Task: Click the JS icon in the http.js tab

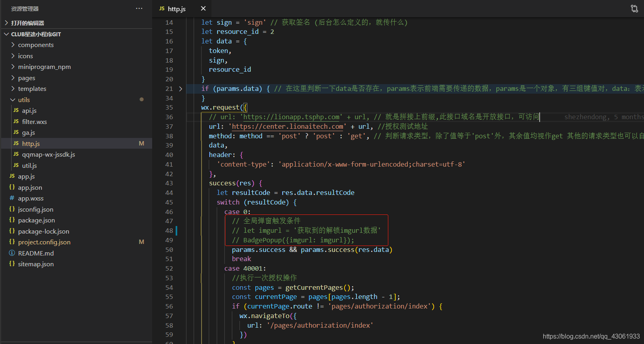Action: coord(162,8)
